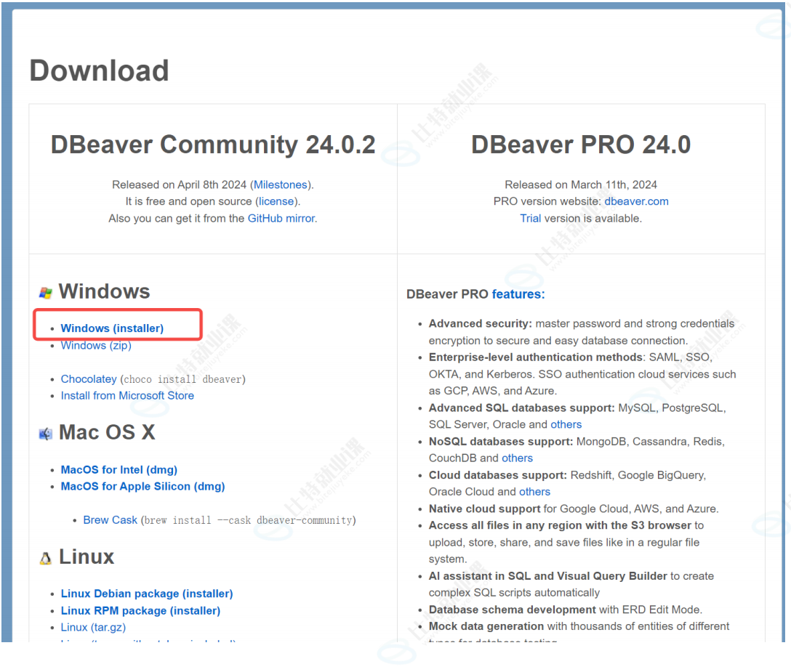
Task: Click the DBeaver PRO 24.0 heading
Action: click(x=581, y=145)
